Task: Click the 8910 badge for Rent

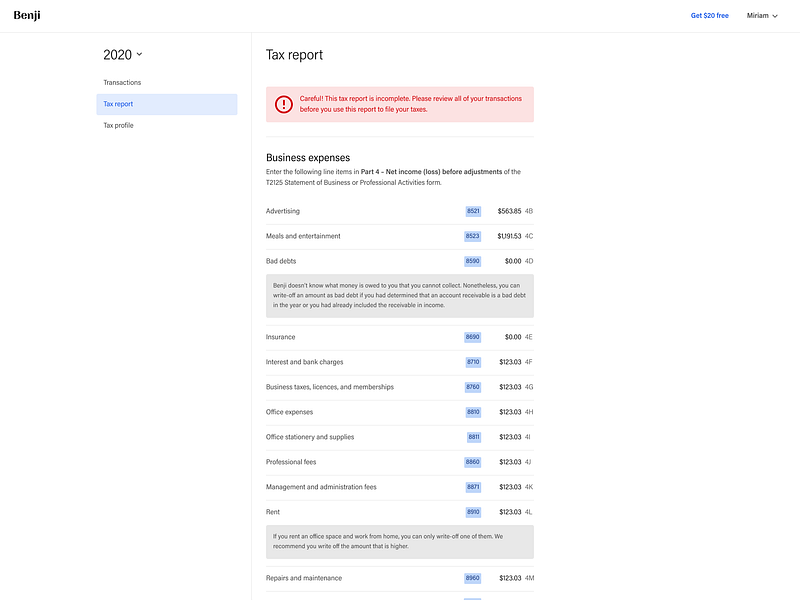Action: 473,512
